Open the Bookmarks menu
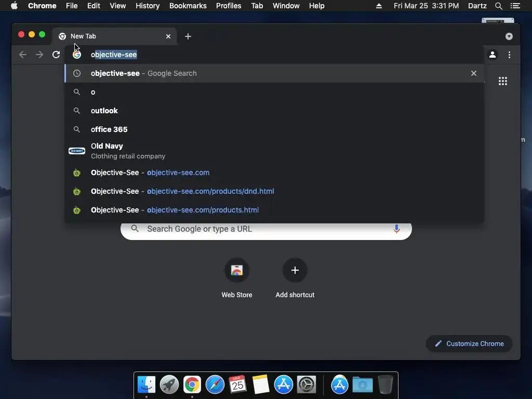The image size is (532, 399). (x=188, y=6)
